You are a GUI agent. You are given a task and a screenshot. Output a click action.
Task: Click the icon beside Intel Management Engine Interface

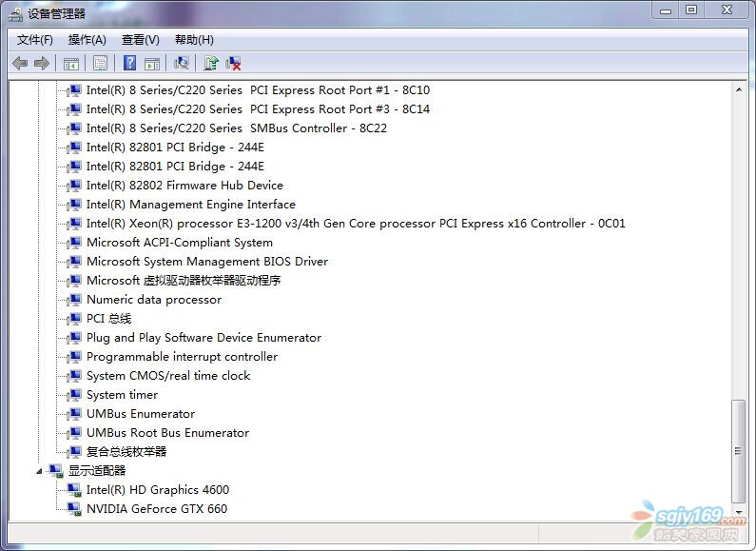[x=74, y=205]
